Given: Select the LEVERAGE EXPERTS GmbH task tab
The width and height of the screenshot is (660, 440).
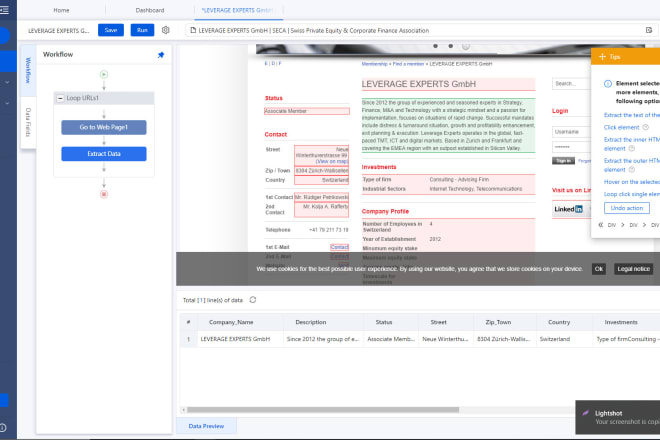Looking at the screenshot, I should click(x=239, y=10).
